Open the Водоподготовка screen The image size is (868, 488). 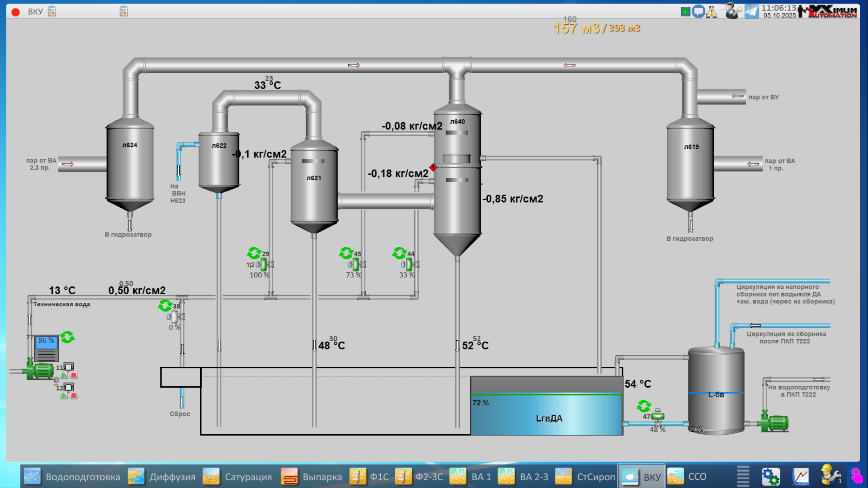coord(72,477)
